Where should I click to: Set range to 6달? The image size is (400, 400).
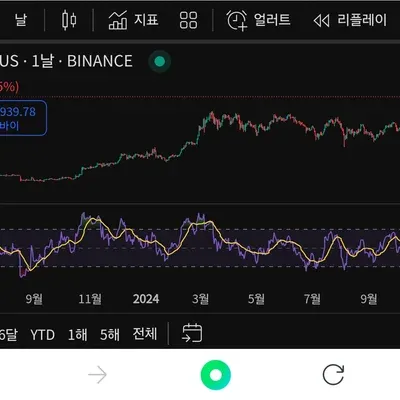pyautogui.click(x=9, y=334)
